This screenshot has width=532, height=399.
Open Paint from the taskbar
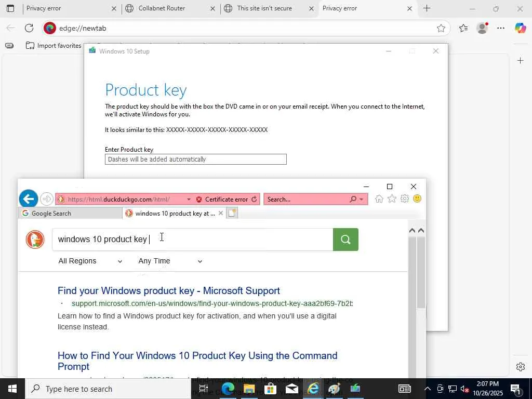point(334,389)
